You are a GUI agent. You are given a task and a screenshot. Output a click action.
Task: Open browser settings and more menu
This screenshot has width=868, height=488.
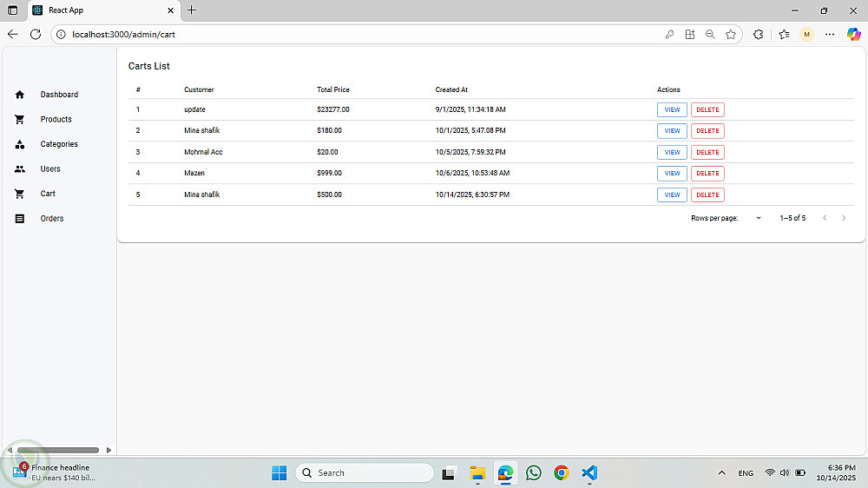pos(830,35)
